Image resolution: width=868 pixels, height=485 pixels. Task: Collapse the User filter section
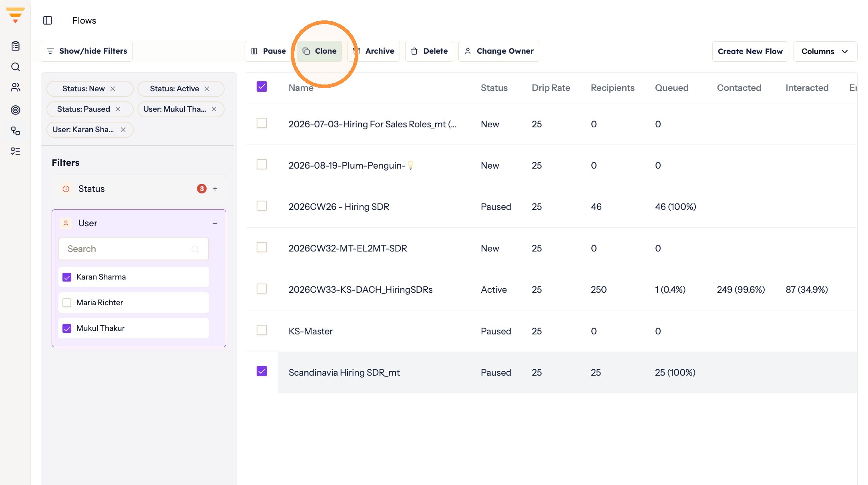point(215,223)
